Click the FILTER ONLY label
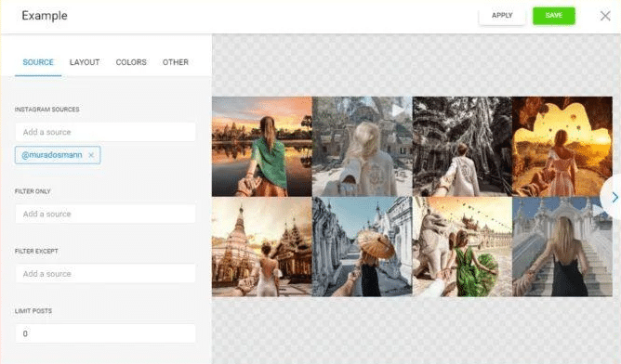This screenshot has height=364, width=621. (x=33, y=191)
